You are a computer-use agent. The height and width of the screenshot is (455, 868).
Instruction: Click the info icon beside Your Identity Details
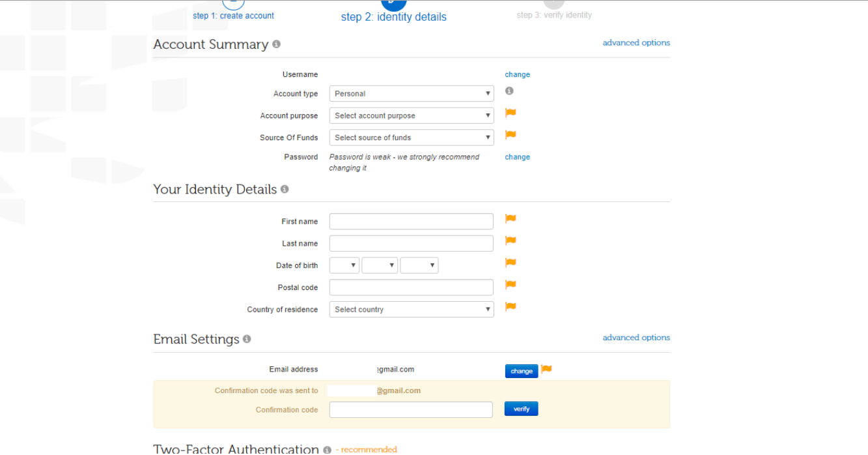(285, 189)
